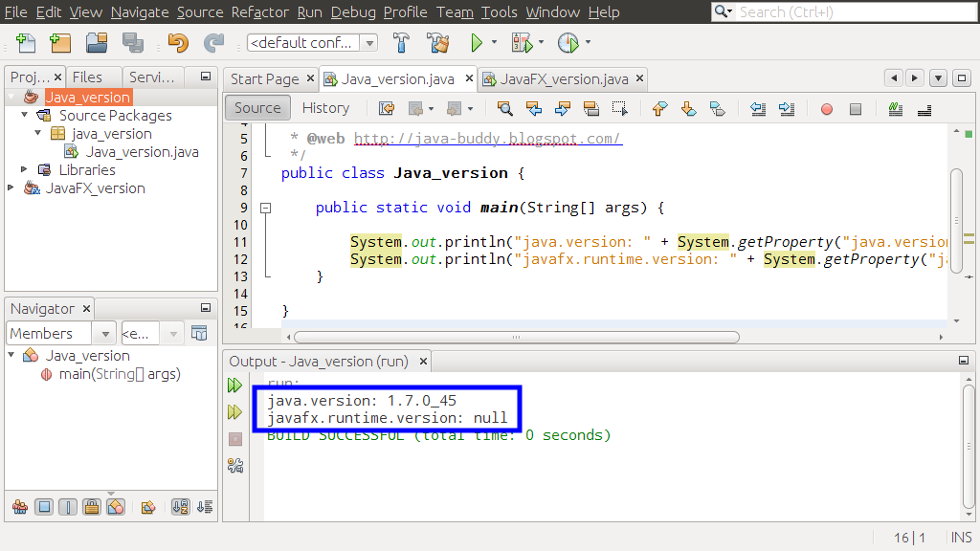Viewport: 980px width, 551px height.
Task: Toggle Sort by Name in Navigator
Action: tap(181, 507)
